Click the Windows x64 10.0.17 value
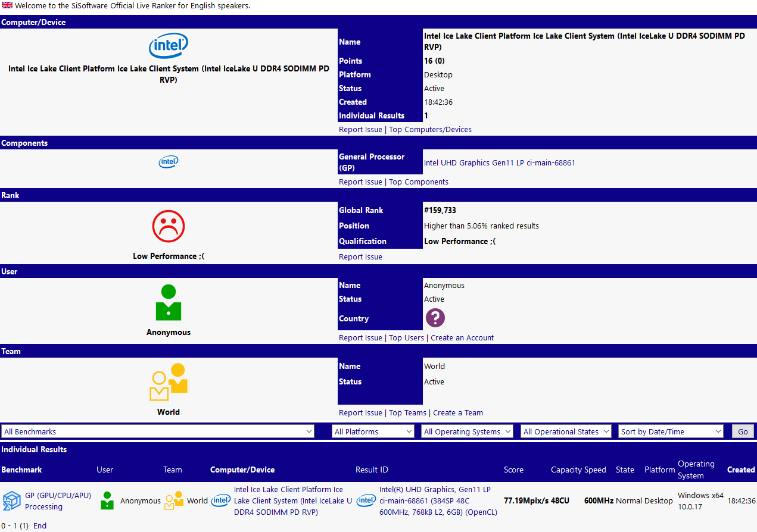Screen dimensions: 757x532 700,501
